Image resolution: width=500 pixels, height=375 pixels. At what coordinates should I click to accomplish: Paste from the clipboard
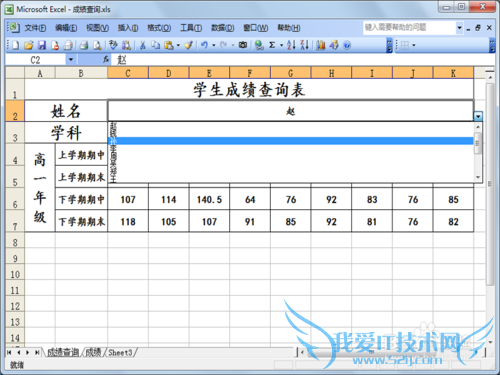(169, 45)
